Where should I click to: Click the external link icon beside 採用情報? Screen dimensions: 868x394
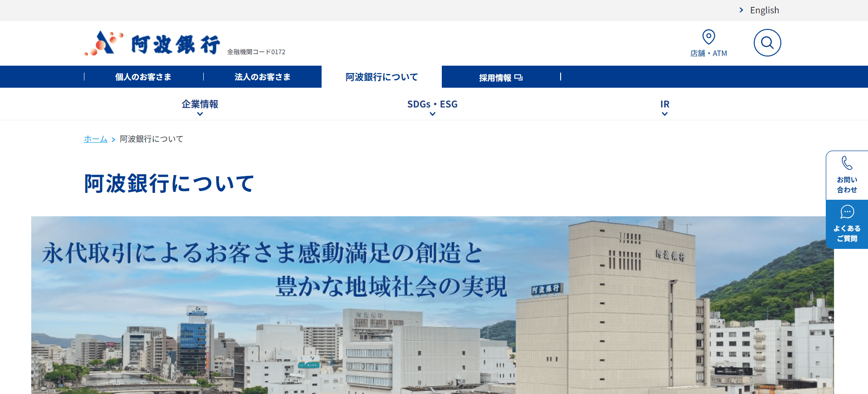(518, 78)
